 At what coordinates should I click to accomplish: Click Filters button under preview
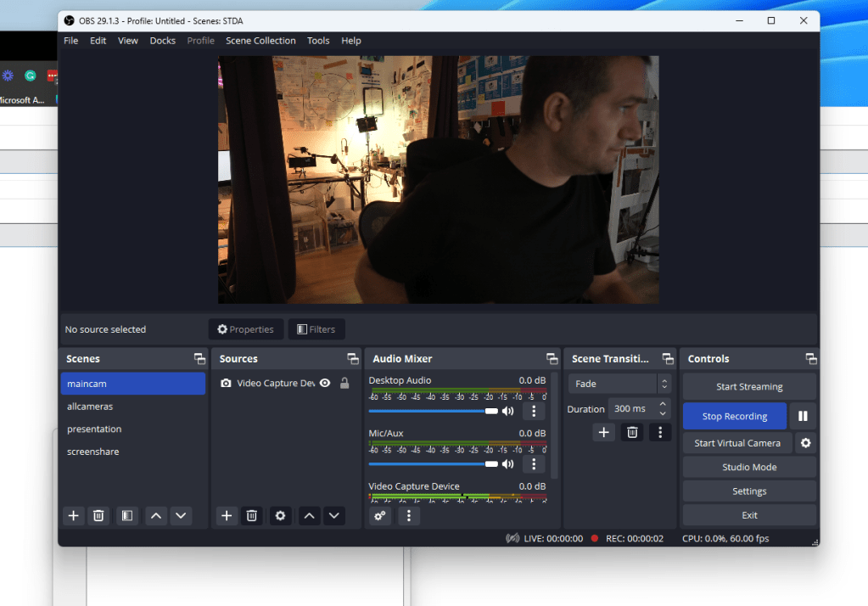click(x=316, y=329)
